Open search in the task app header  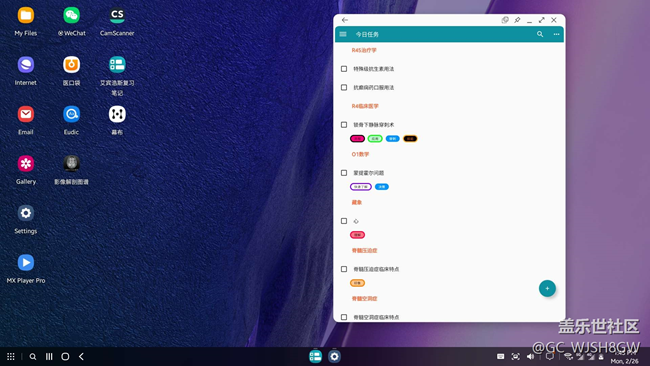click(540, 34)
